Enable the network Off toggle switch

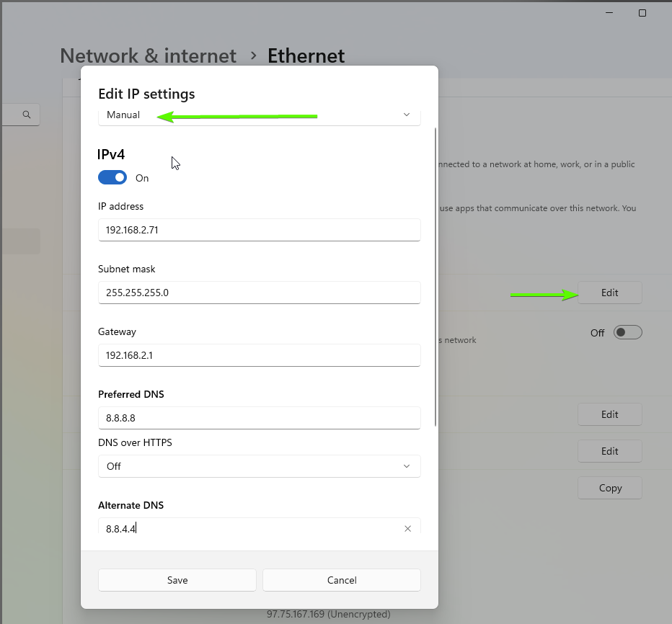pyautogui.click(x=627, y=332)
